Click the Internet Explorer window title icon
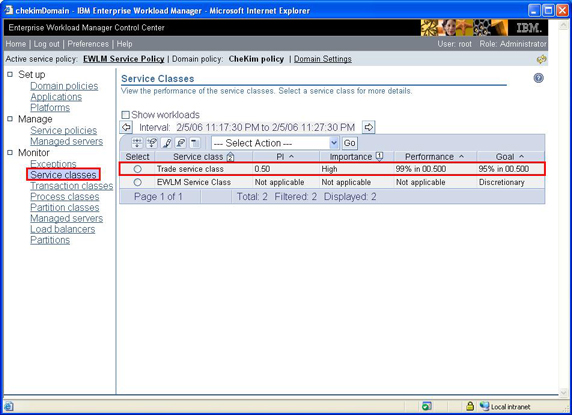Image resolution: width=572 pixels, height=415 pixels. [x=8, y=10]
